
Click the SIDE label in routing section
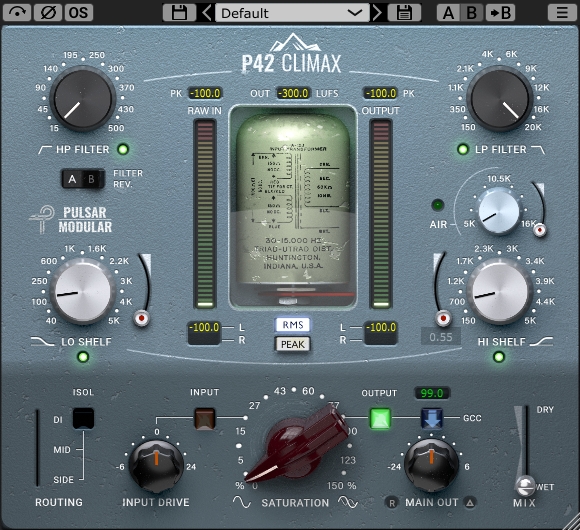pyautogui.click(x=63, y=480)
